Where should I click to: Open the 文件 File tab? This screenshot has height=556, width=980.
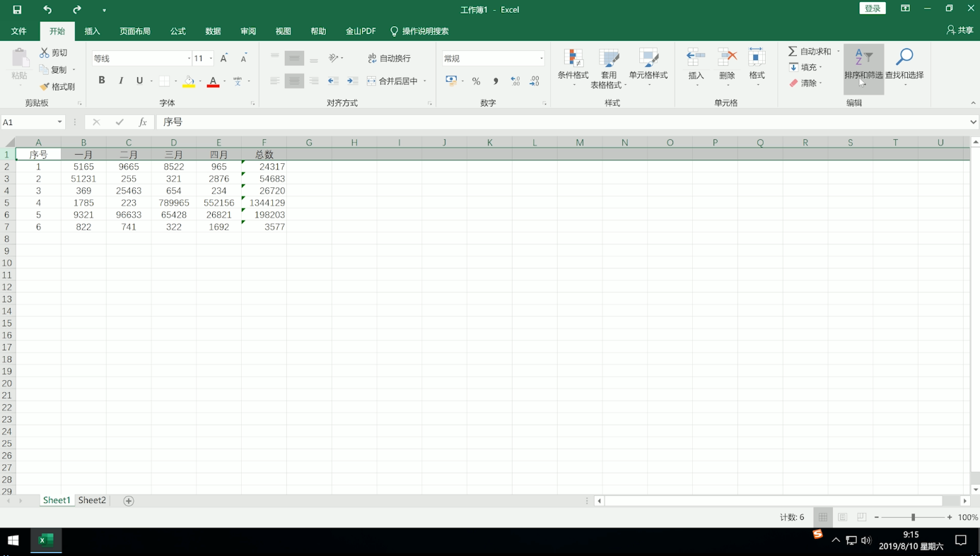[x=19, y=31]
